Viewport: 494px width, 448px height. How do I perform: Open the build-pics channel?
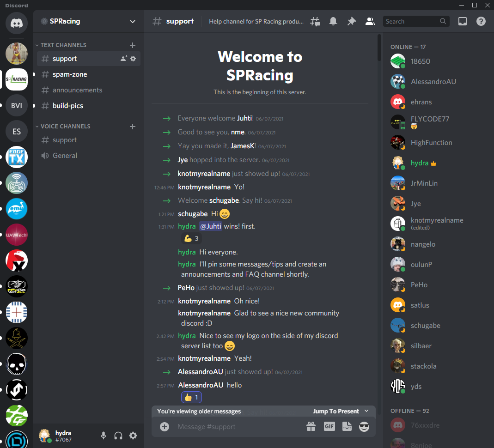[x=89, y=106]
